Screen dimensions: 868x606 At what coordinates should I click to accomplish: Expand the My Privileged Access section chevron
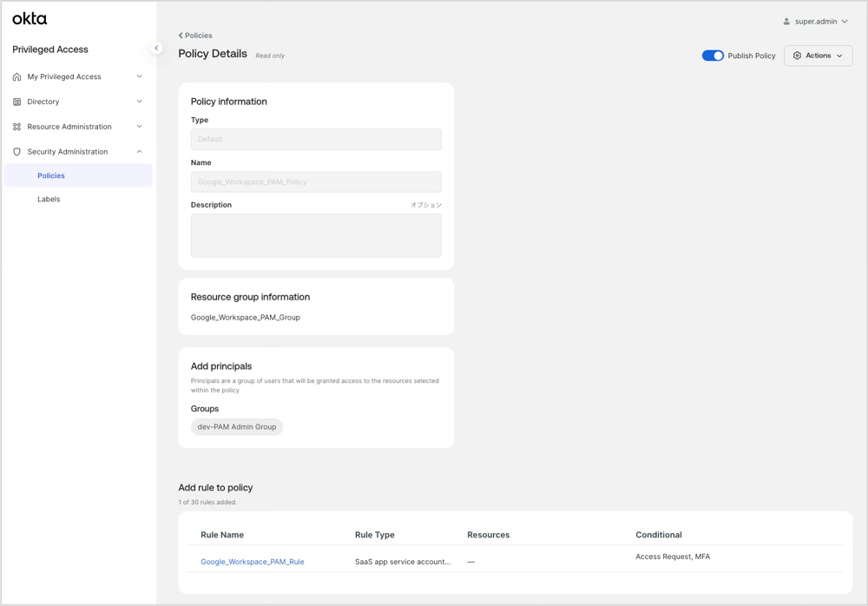(139, 76)
